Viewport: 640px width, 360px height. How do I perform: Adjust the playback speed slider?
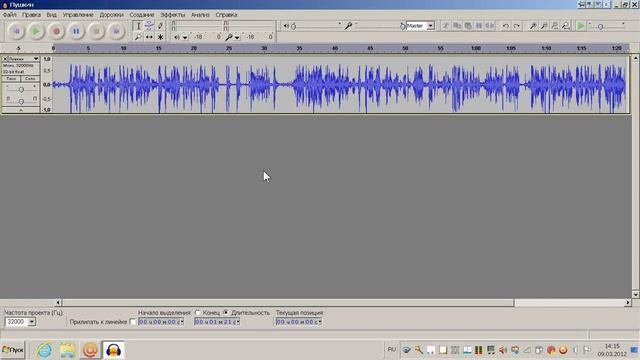coord(607,26)
